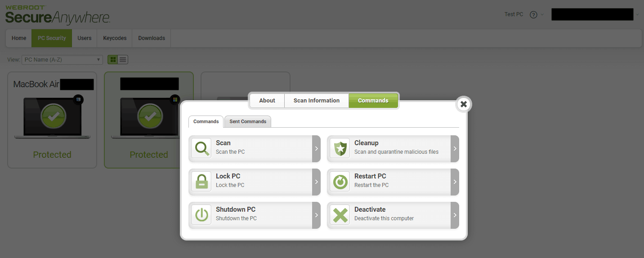Viewport: 644px width, 258px height.
Task: Click the Webroot SecureAnywhere logo
Action: point(58,14)
